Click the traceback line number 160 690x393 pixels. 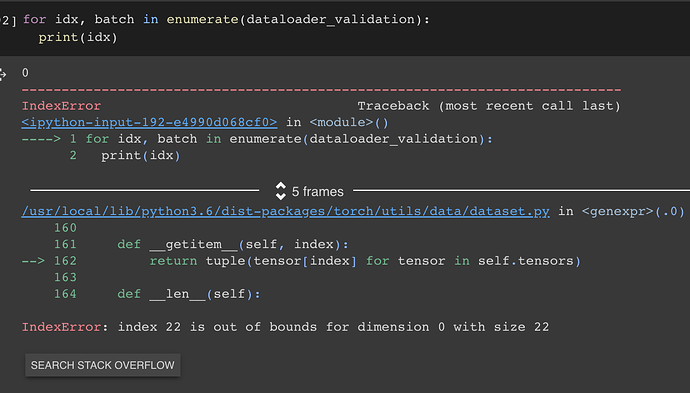[x=65, y=228]
